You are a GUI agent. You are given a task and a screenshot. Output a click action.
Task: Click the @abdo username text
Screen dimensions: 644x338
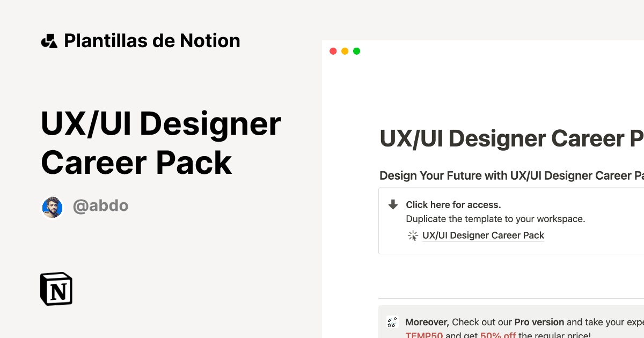pyautogui.click(x=100, y=205)
